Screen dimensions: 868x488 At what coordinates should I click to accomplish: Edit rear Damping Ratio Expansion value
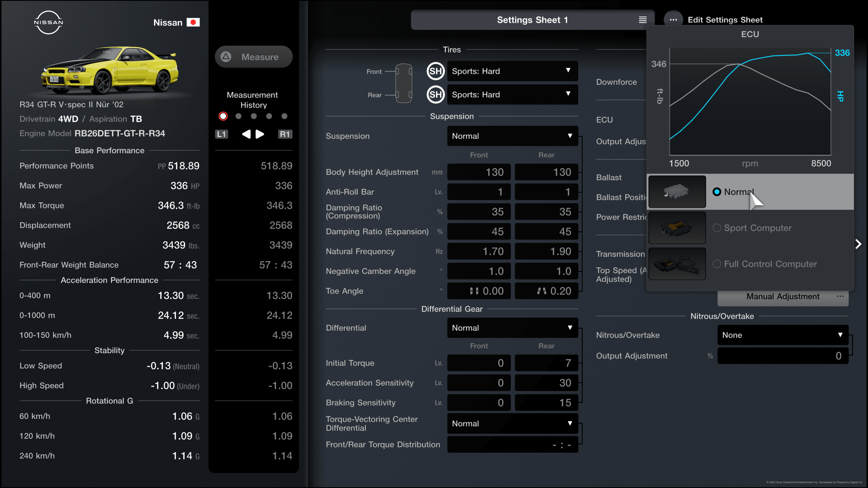point(546,231)
